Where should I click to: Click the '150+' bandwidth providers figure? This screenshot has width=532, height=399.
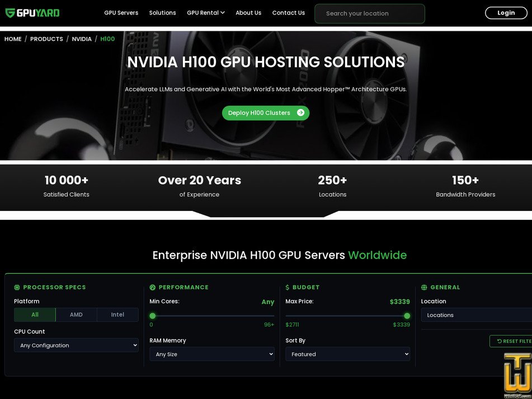[465, 180]
